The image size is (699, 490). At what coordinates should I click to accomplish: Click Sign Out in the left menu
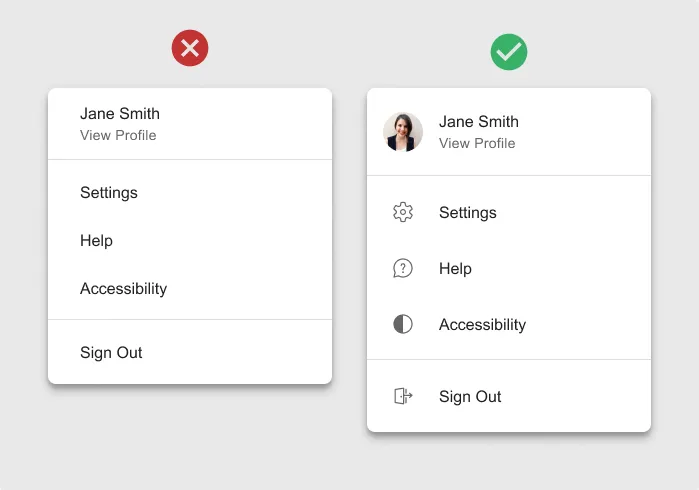click(111, 353)
